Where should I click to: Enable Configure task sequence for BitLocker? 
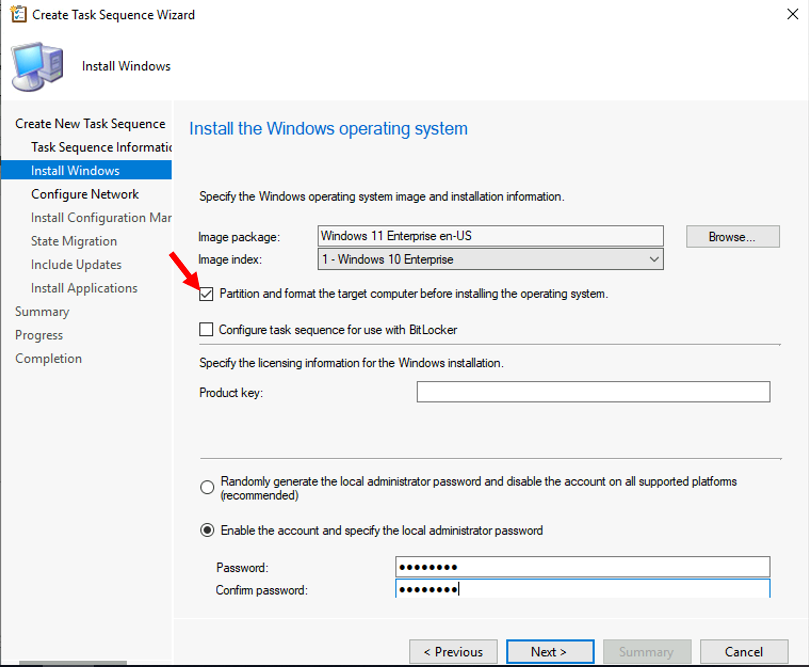pos(206,330)
